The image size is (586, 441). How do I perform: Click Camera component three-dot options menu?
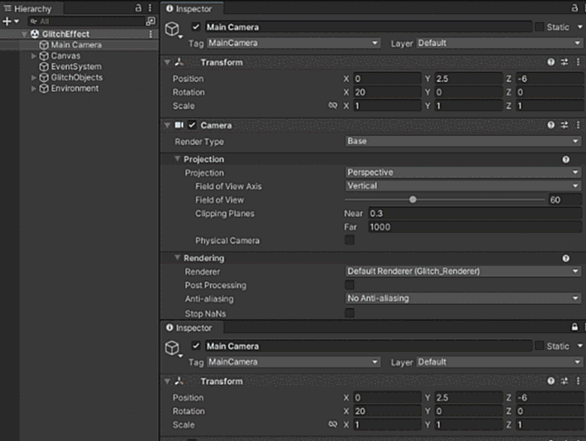pos(578,125)
